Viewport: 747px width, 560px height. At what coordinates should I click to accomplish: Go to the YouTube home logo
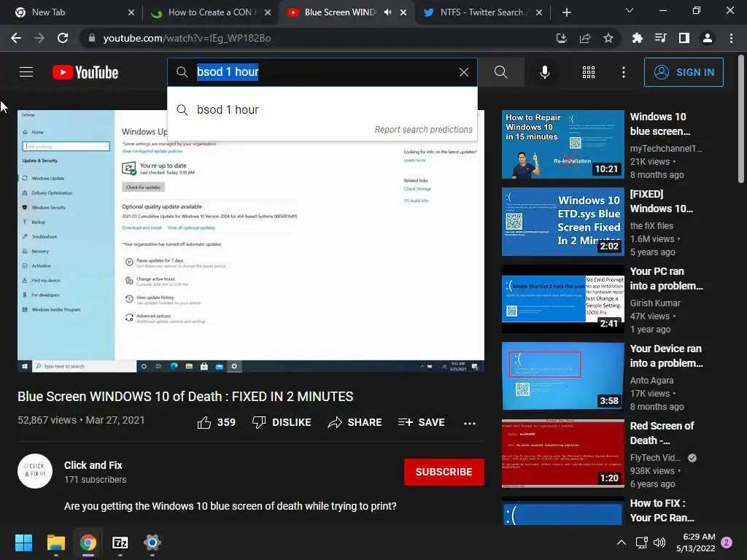[x=85, y=72]
